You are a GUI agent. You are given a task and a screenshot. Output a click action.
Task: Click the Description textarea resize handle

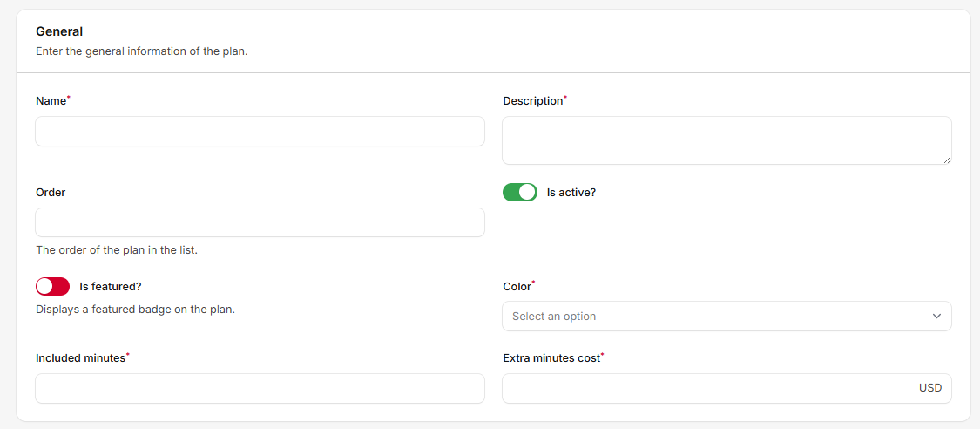click(946, 160)
